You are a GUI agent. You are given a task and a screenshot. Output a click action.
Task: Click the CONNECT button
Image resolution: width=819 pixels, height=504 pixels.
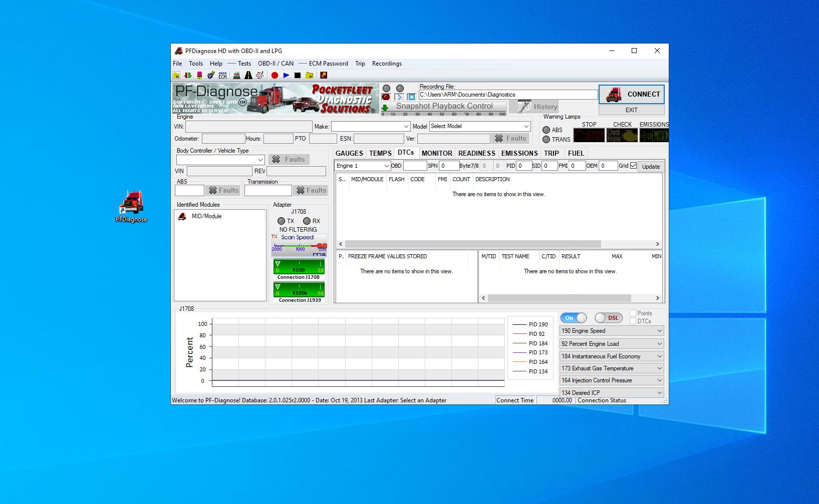click(632, 94)
